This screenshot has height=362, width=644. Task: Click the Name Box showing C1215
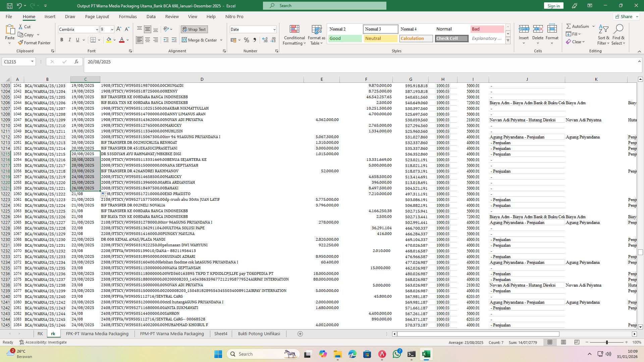[16, 62]
